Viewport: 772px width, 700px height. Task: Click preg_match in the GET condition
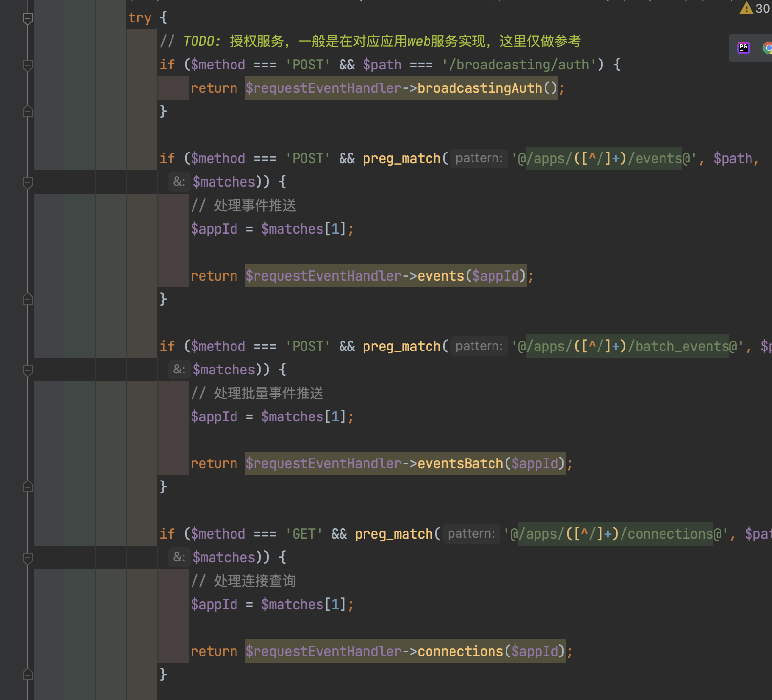point(394,534)
